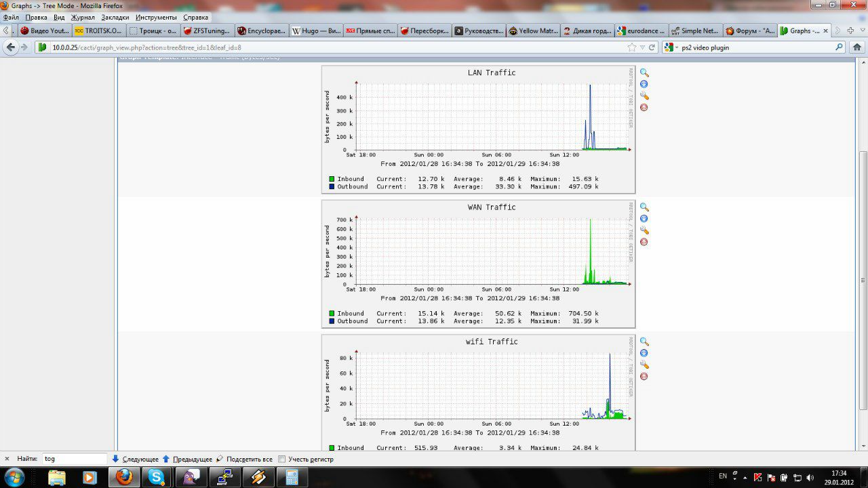The width and height of the screenshot is (868, 488).
Task: Switch to the Yellow Matr... tab
Action: click(x=533, y=30)
